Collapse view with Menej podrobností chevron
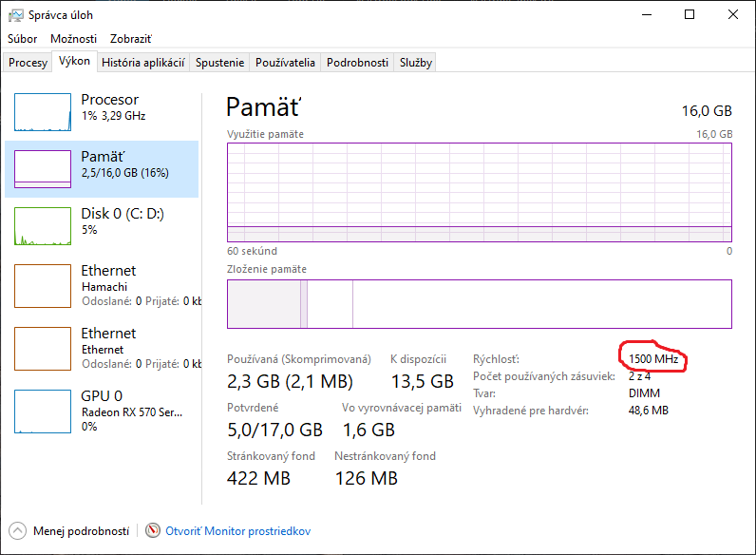This screenshot has height=555, width=756. pyautogui.click(x=17, y=531)
